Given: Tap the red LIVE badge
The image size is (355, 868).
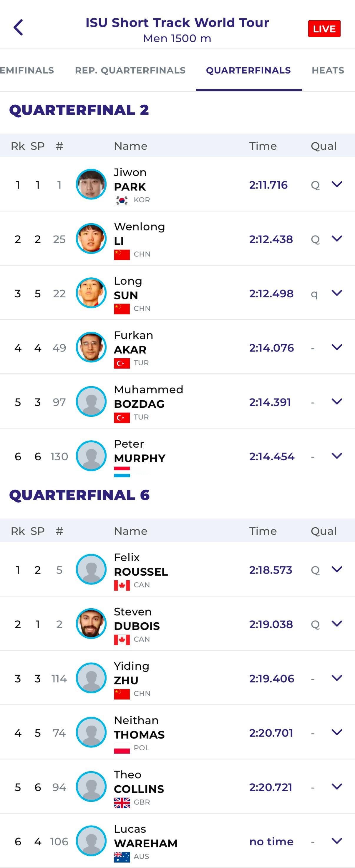Looking at the screenshot, I should click(324, 29).
